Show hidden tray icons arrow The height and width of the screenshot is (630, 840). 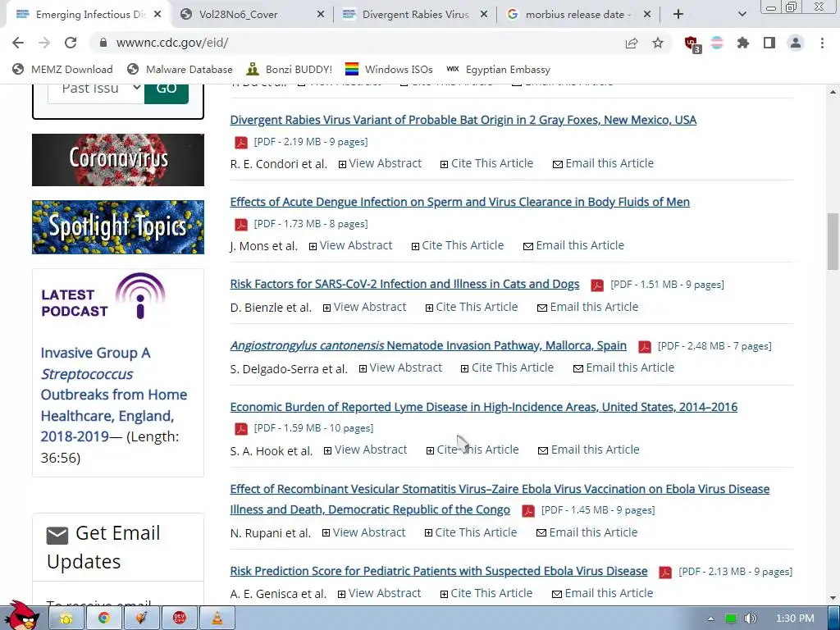(710, 619)
